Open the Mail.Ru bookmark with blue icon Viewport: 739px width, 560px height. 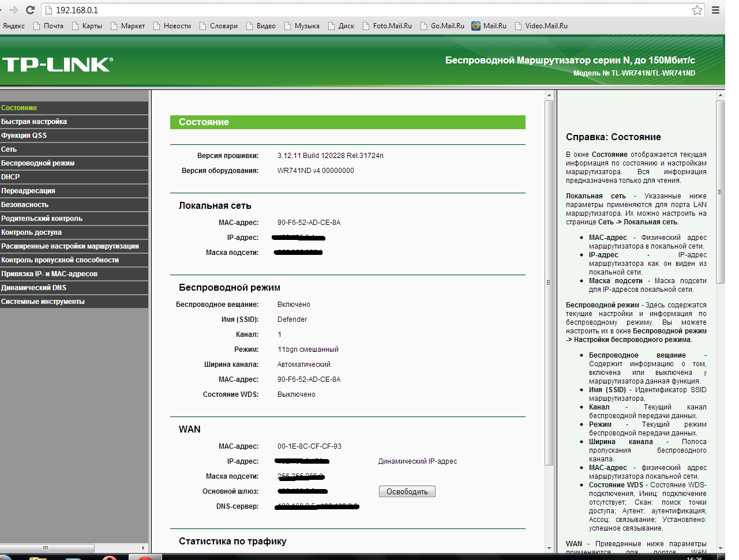click(x=489, y=26)
